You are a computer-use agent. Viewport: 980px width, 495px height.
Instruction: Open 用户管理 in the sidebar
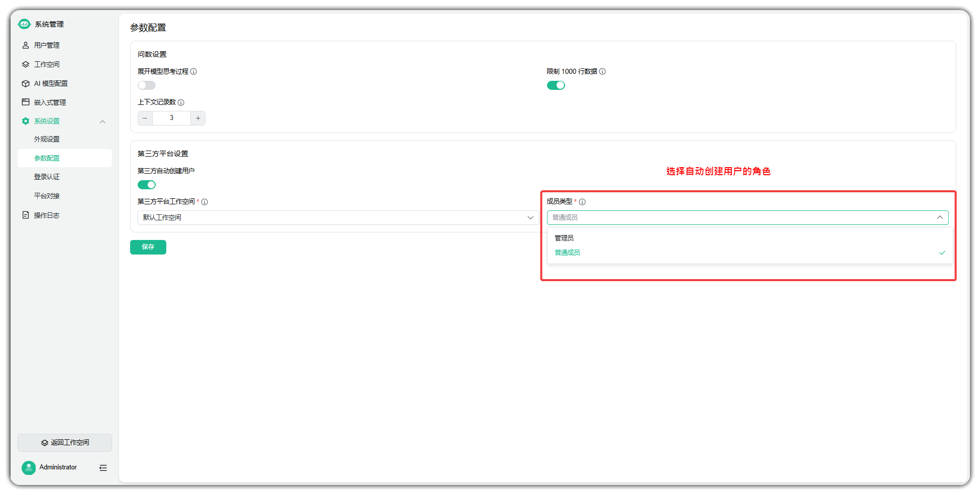(47, 45)
